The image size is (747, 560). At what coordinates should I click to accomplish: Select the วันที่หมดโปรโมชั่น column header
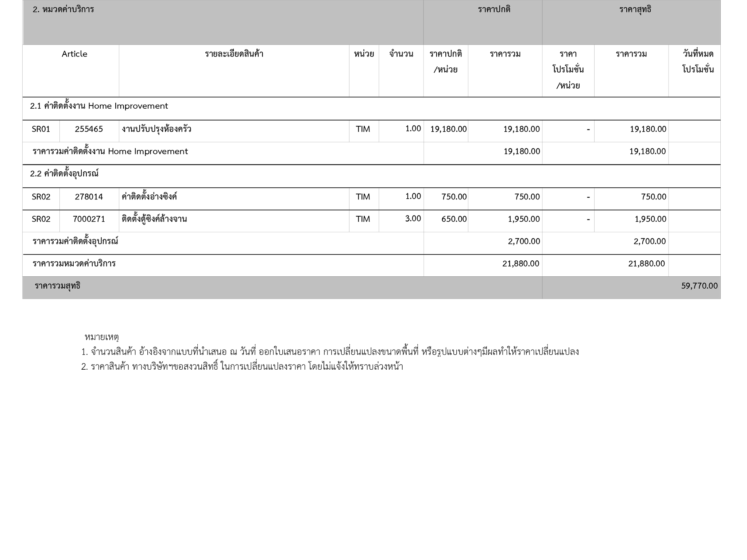698,61
